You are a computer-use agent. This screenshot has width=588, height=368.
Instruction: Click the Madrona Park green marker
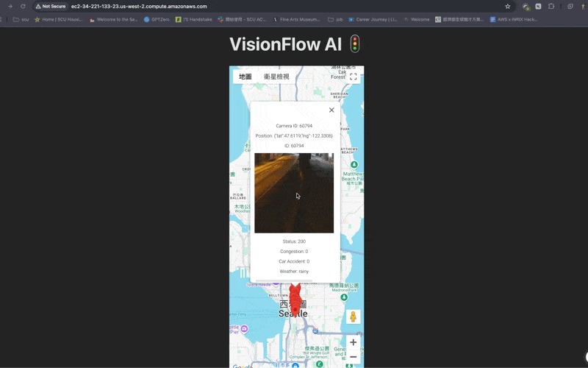click(x=344, y=297)
